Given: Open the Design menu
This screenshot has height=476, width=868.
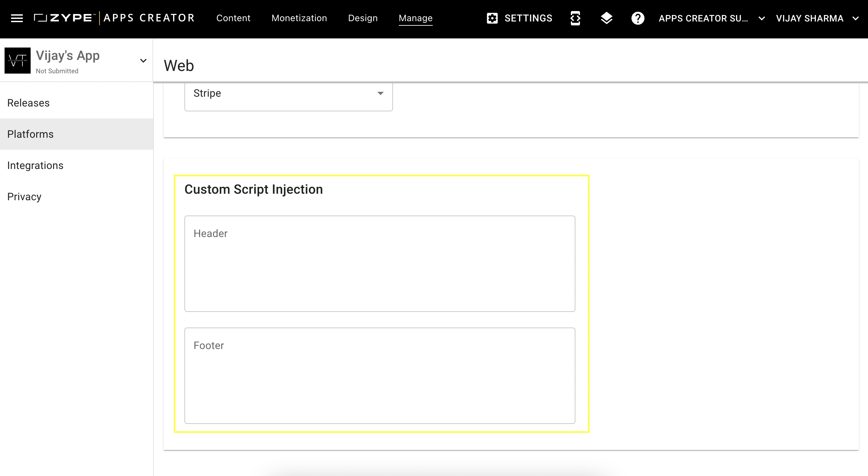Looking at the screenshot, I should pyautogui.click(x=363, y=18).
